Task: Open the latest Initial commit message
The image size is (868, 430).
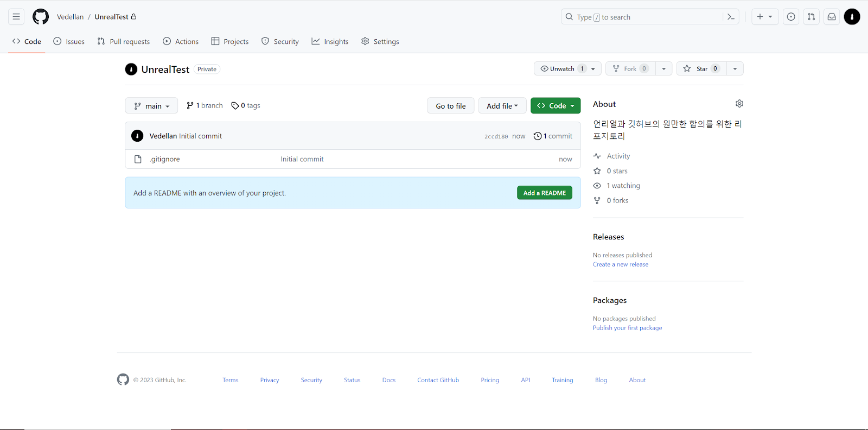Action: click(201, 136)
